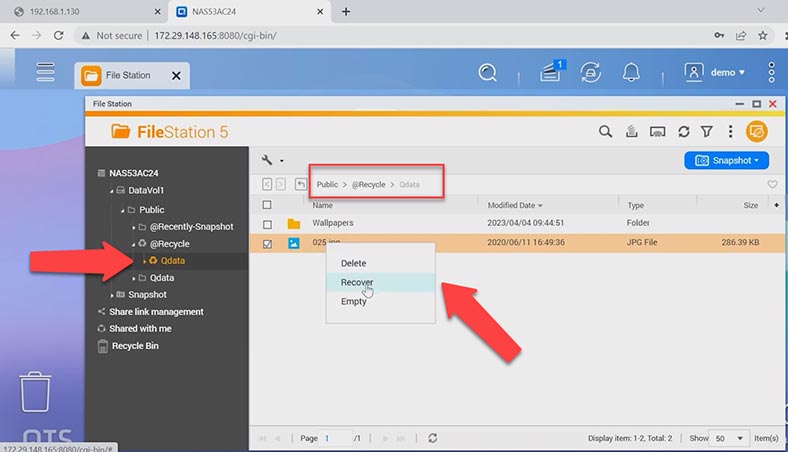
Task: Open Share link management
Action: tap(156, 312)
